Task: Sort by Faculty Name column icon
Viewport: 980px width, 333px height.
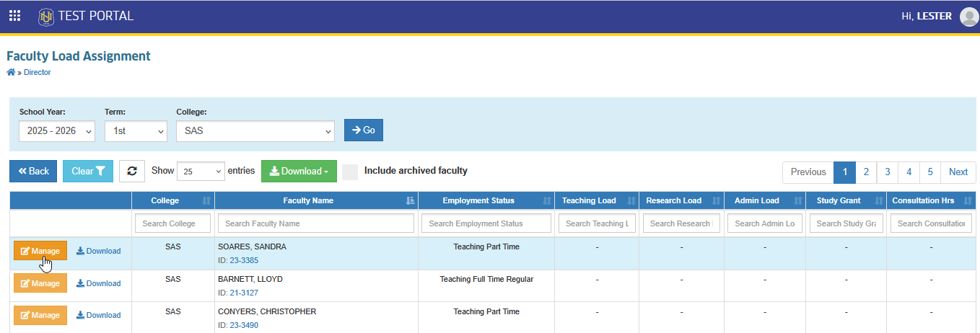Action: 410,200
